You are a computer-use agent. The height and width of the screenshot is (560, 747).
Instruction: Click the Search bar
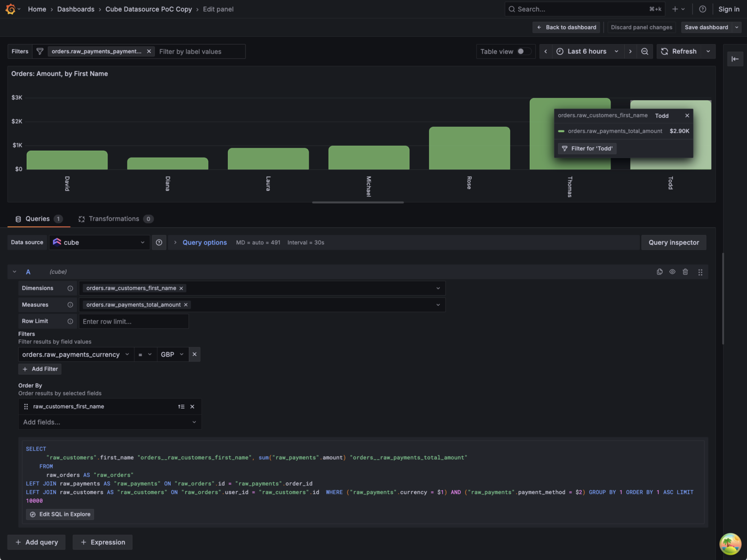point(585,9)
